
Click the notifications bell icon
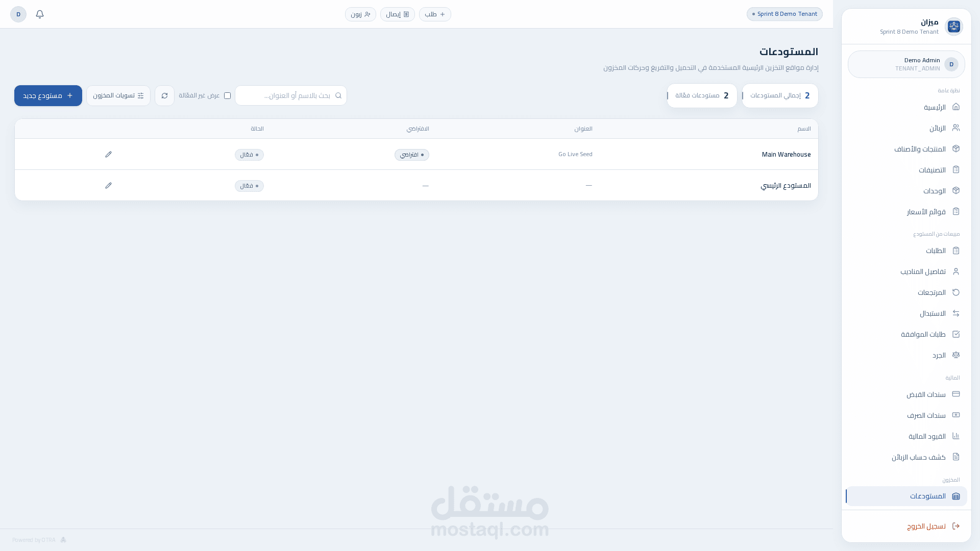tap(40, 14)
